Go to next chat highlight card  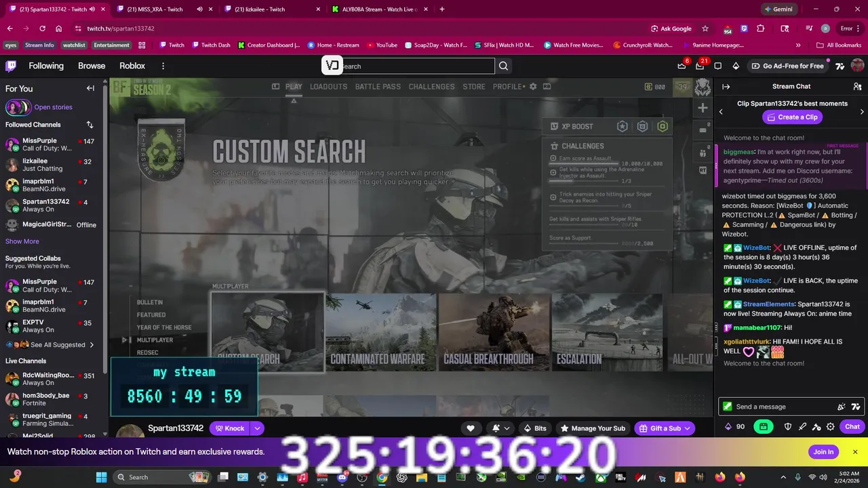[x=862, y=111]
